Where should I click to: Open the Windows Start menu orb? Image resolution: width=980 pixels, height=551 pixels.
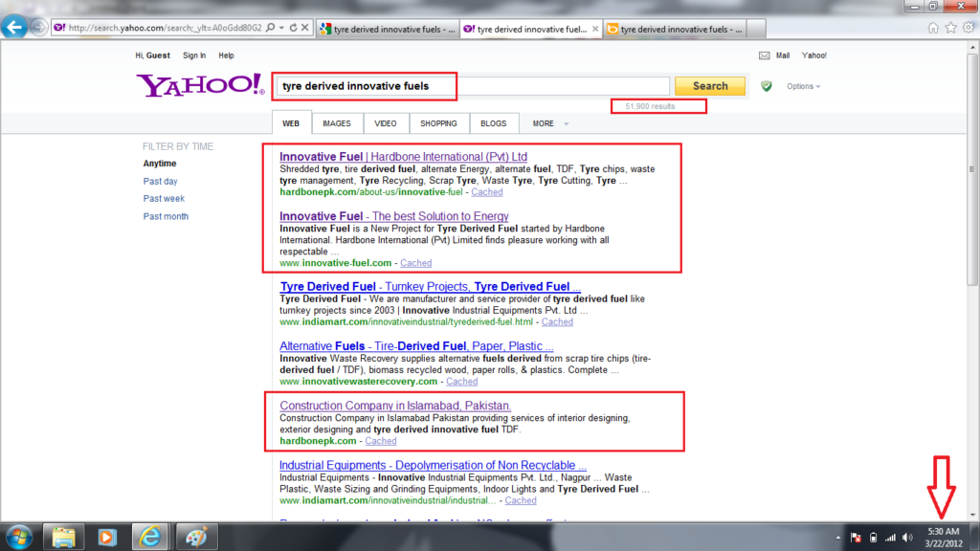tap(19, 538)
